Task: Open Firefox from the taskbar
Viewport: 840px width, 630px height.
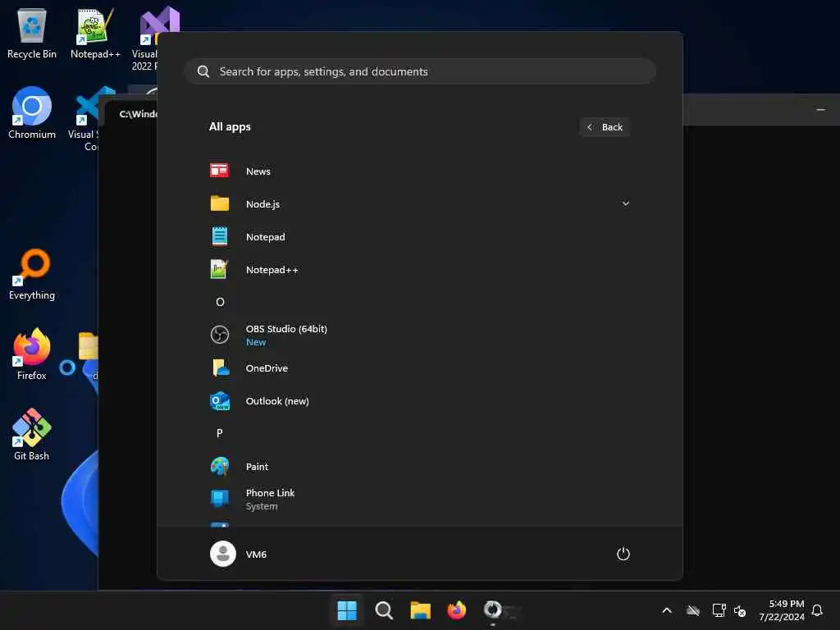Action: click(457, 610)
